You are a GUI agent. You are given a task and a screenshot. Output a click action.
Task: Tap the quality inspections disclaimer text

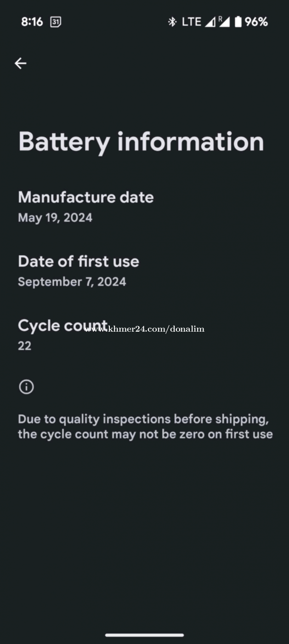click(x=145, y=426)
